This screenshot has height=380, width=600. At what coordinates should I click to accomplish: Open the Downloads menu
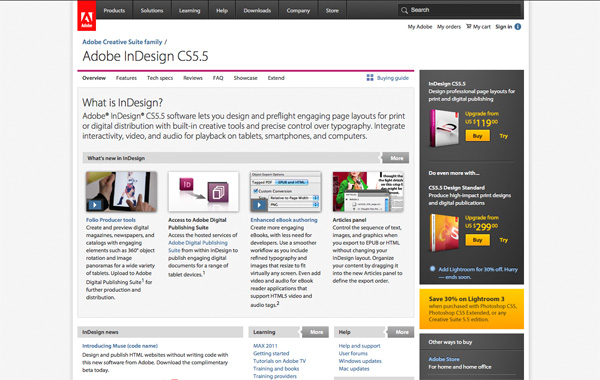(x=257, y=10)
